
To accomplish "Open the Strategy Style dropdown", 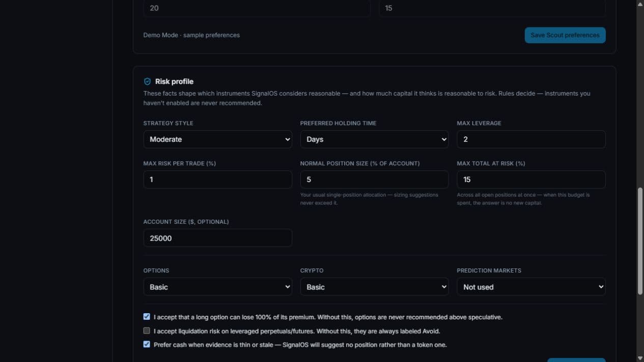I will tap(217, 139).
